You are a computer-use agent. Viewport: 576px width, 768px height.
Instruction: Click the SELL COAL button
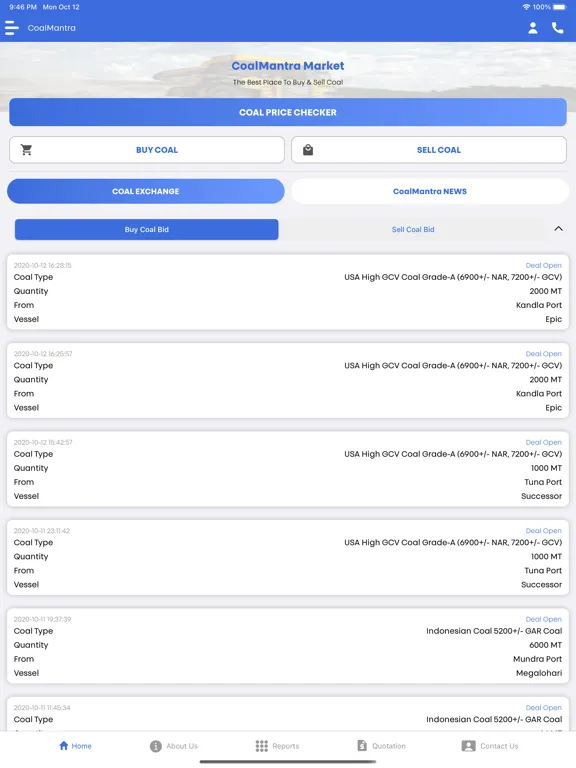pyautogui.click(x=429, y=150)
